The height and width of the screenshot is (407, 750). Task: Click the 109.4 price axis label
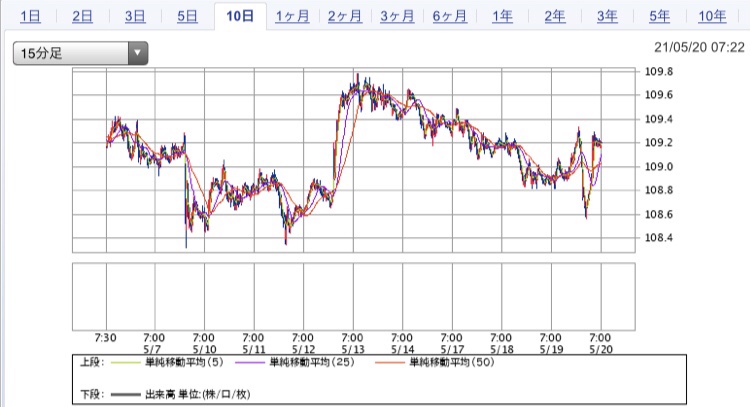click(659, 119)
